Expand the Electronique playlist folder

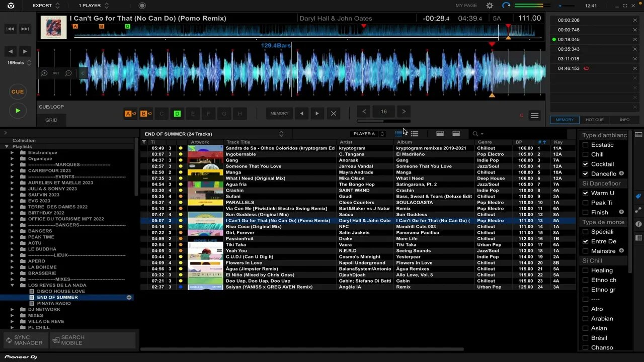pyautogui.click(x=12, y=152)
